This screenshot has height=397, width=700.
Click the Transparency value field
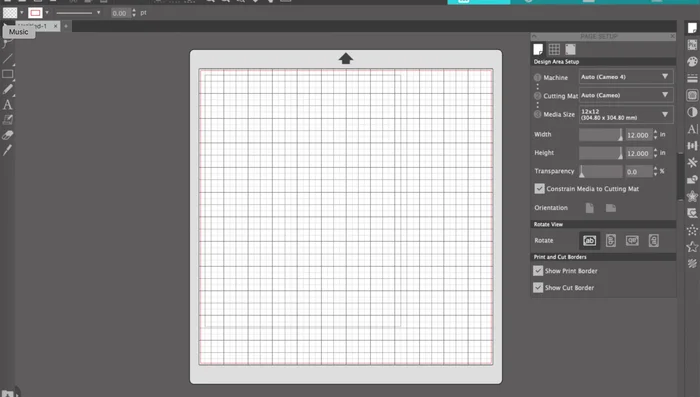pos(638,171)
